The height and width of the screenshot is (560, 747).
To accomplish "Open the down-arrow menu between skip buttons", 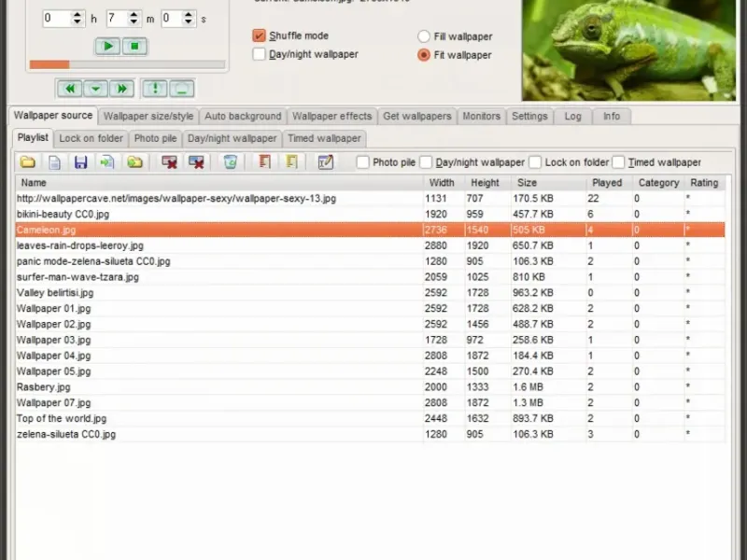I will click(x=96, y=89).
